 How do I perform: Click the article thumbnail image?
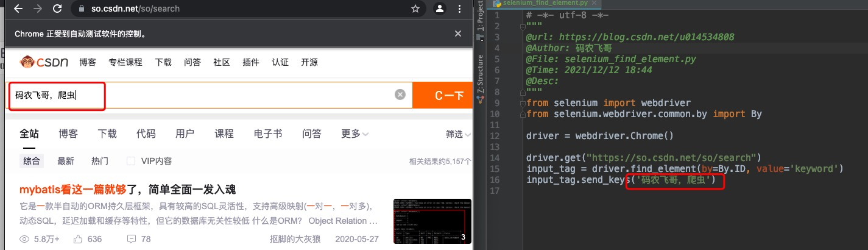[x=432, y=221]
